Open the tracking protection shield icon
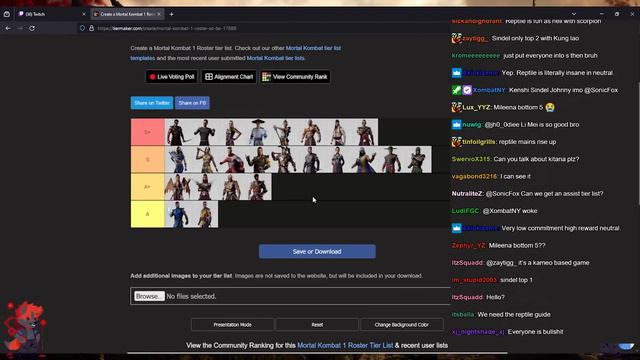The image size is (640, 360). (x=82, y=28)
